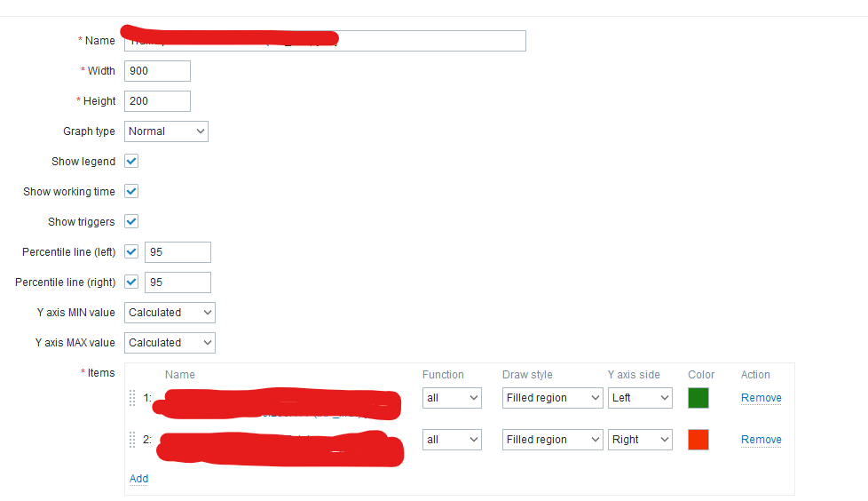Open Draw style dropdown for item 2
The image size is (868, 501).
pos(552,440)
